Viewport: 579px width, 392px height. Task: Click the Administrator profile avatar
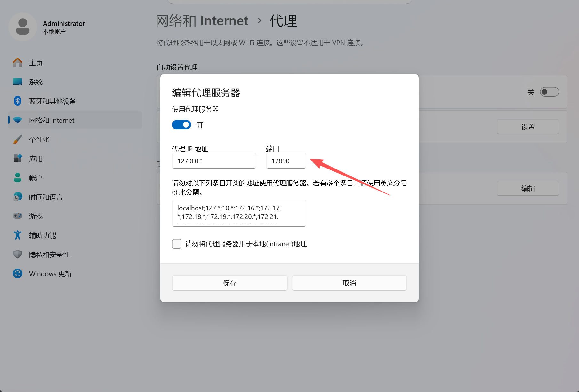point(22,27)
